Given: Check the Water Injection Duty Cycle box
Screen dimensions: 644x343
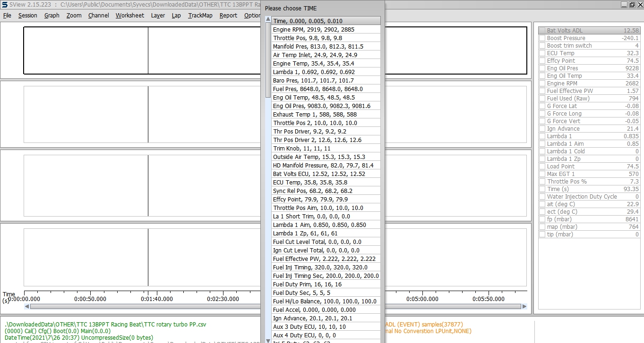Looking at the screenshot, I should tap(542, 197).
